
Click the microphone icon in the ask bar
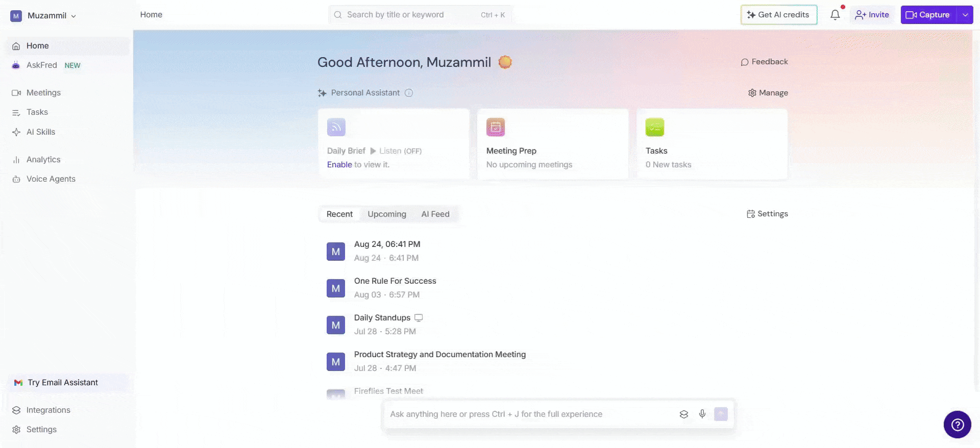click(x=702, y=414)
